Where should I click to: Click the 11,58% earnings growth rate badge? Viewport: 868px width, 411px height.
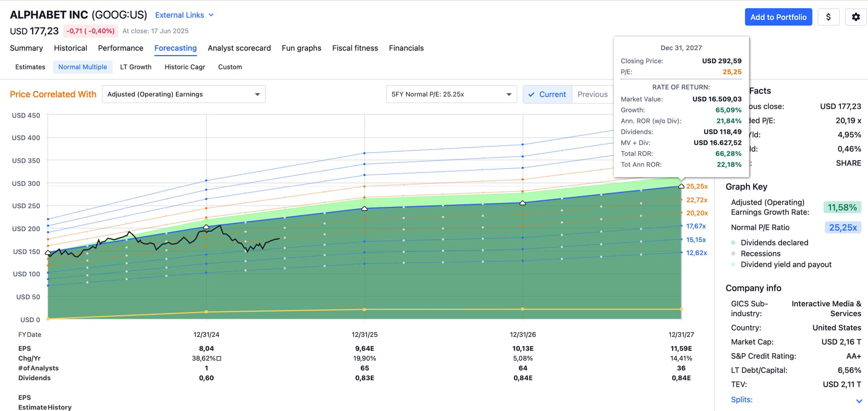click(x=842, y=207)
